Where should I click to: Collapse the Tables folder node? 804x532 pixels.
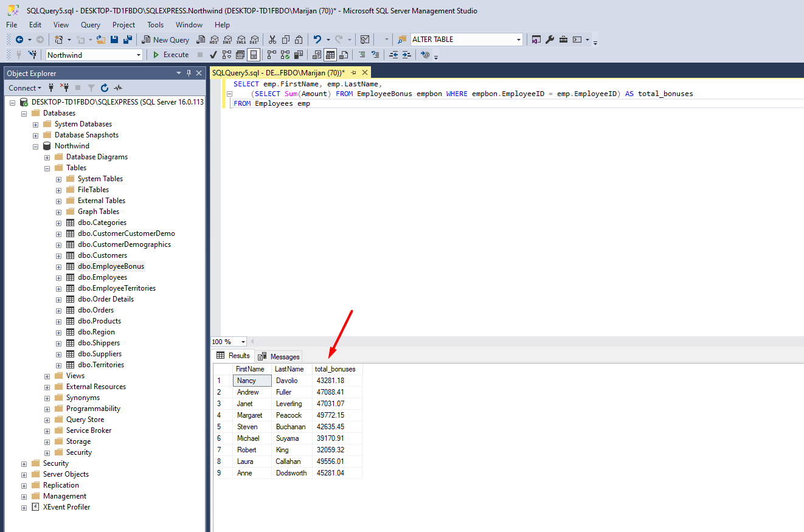coord(47,168)
